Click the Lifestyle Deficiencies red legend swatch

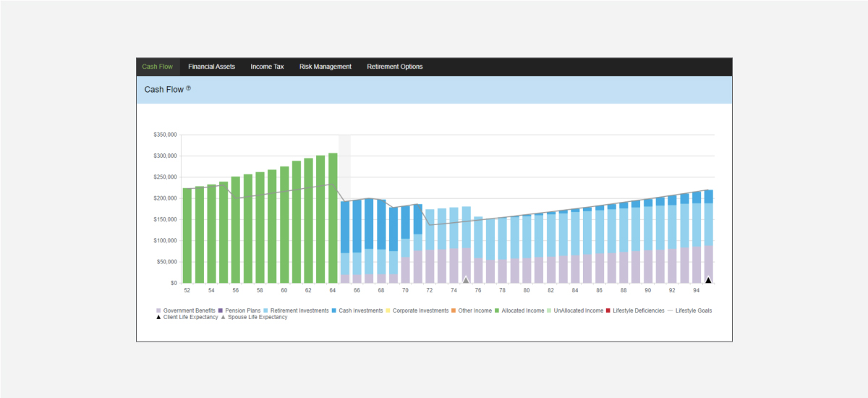point(608,310)
